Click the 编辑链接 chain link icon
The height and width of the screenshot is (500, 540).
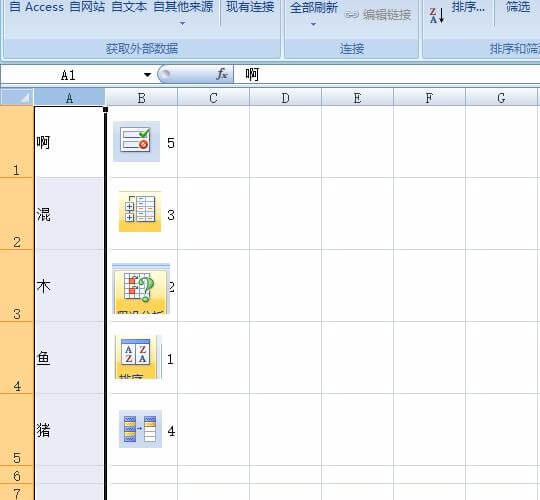pos(352,15)
